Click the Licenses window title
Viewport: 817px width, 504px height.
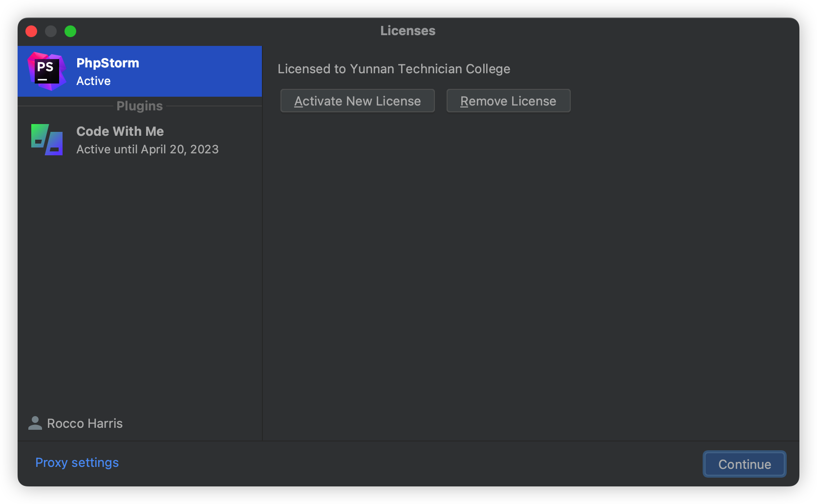[x=408, y=31]
